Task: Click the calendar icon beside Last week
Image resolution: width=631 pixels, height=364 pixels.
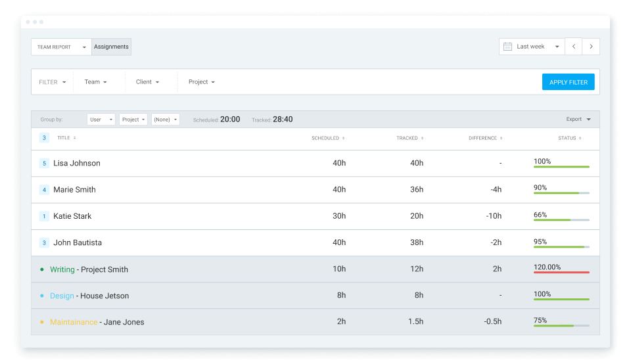Action: tap(507, 47)
